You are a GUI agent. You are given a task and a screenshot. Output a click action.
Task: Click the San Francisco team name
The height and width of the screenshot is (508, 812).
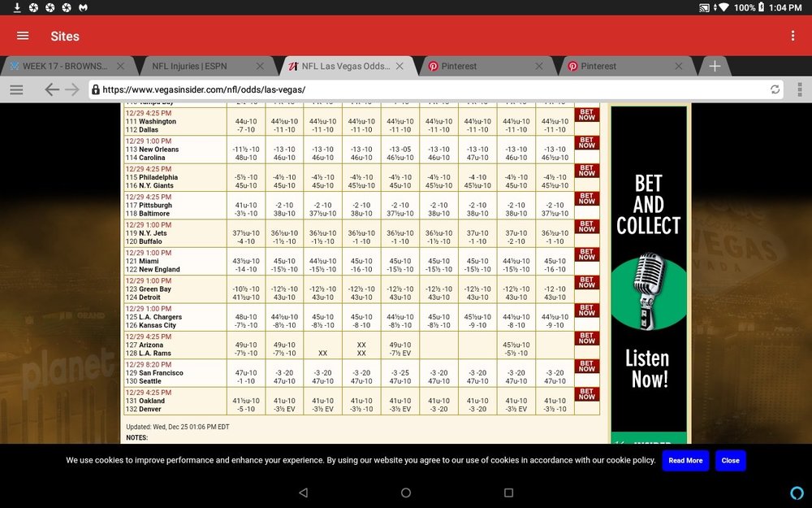(161, 373)
